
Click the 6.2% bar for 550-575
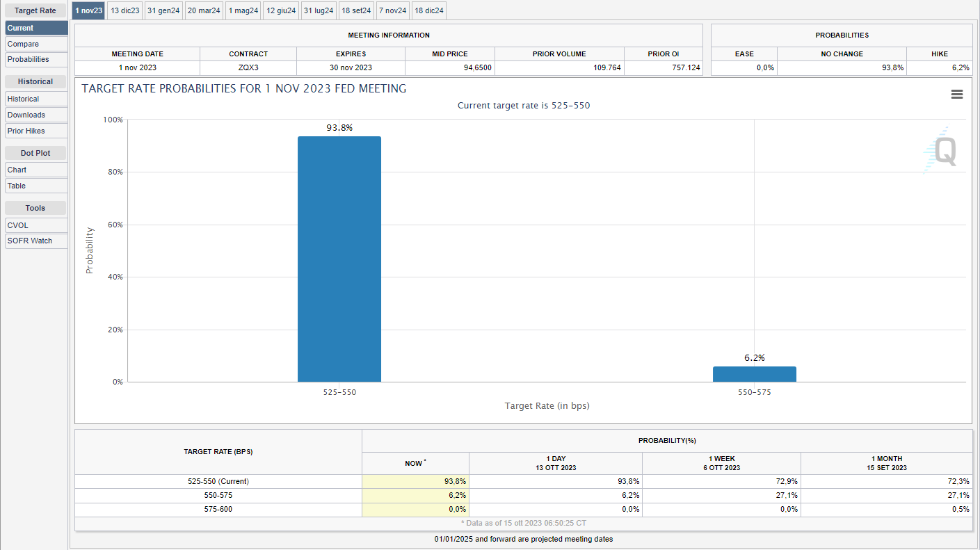pyautogui.click(x=754, y=374)
